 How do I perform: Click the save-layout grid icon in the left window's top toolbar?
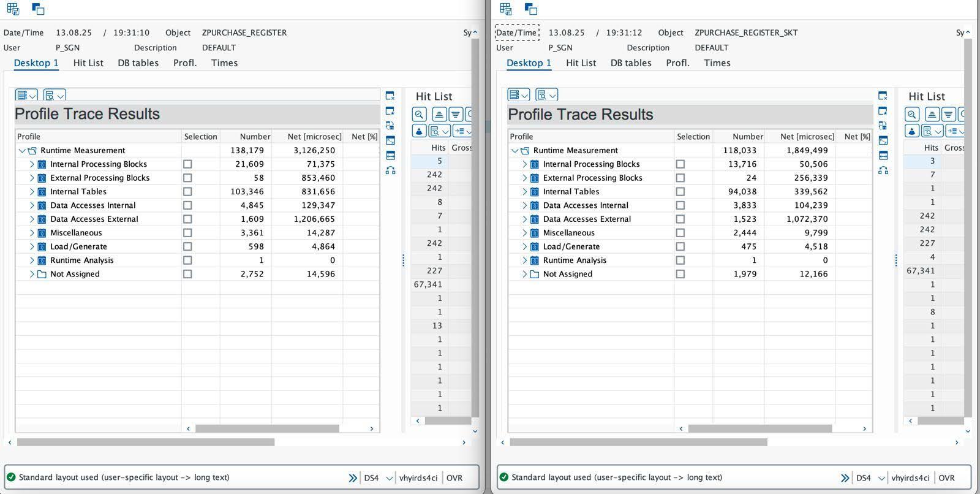coord(13,9)
